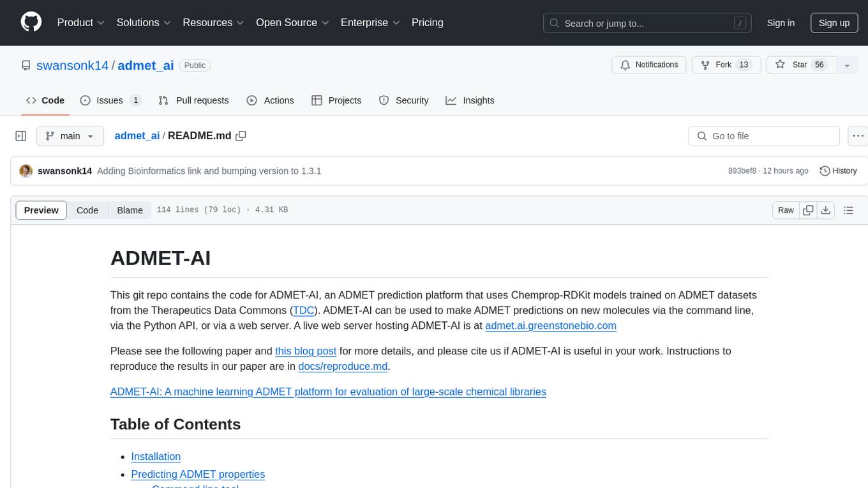Open more file actions menu
The height and width of the screenshot is (488, 868).
tap(858, 136)
